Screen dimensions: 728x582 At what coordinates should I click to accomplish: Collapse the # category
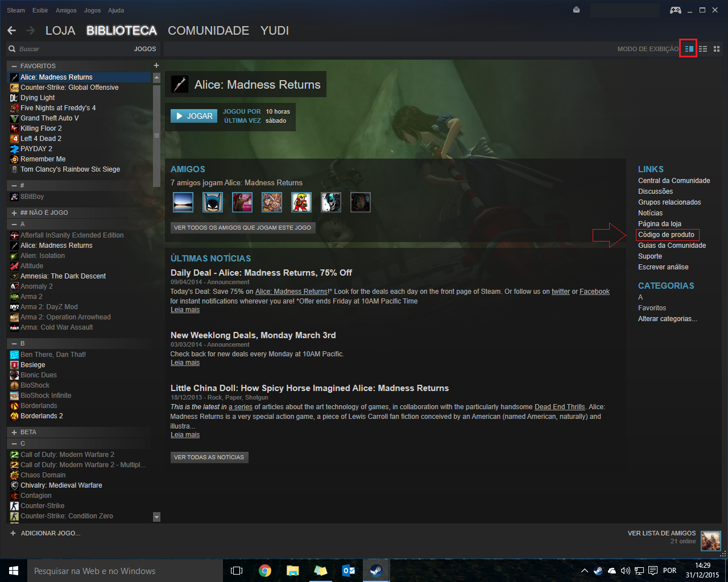coord(14,185)
